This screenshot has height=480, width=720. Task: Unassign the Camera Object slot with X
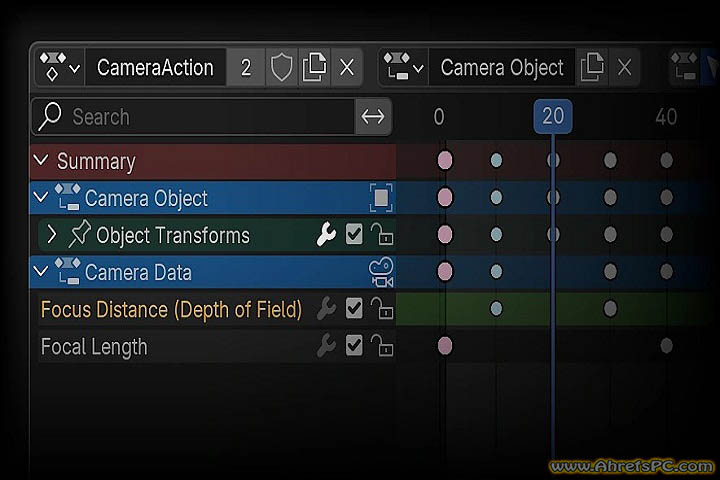click(x=624, y=68)
